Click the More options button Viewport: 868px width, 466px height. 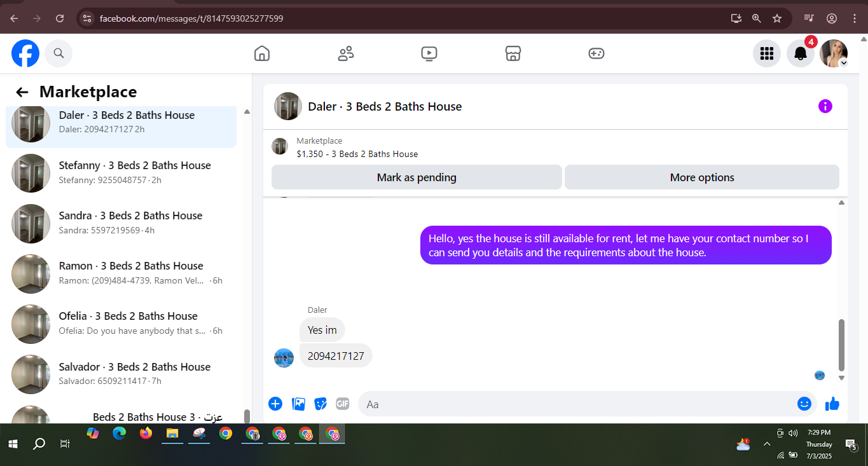(x=702, y=177)
